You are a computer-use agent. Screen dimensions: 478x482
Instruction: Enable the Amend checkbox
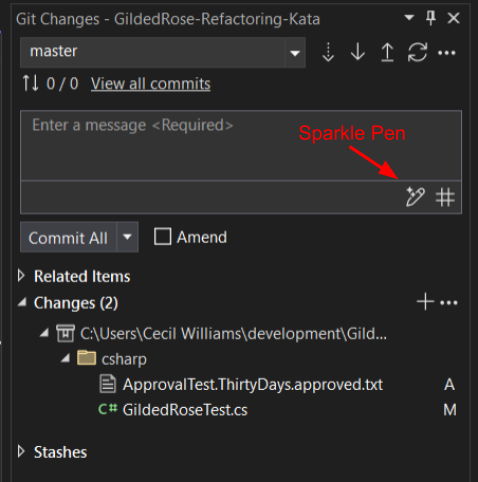tap(163, 237)
